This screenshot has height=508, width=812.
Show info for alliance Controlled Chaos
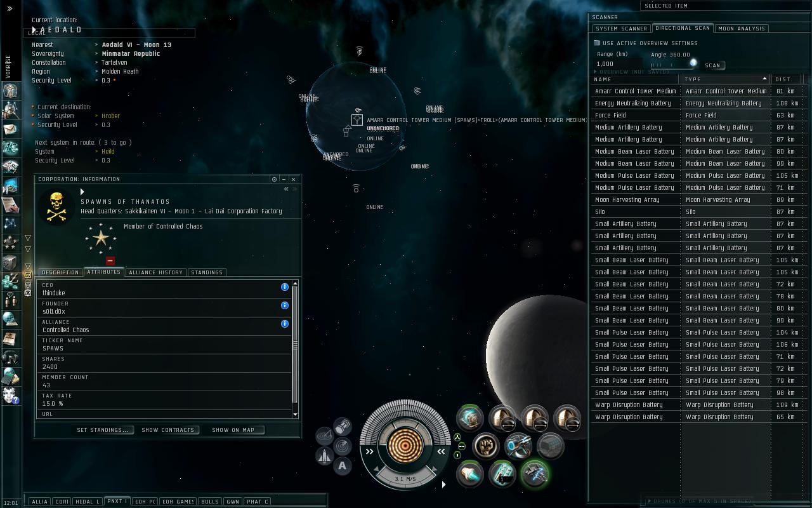click(285, 324)
